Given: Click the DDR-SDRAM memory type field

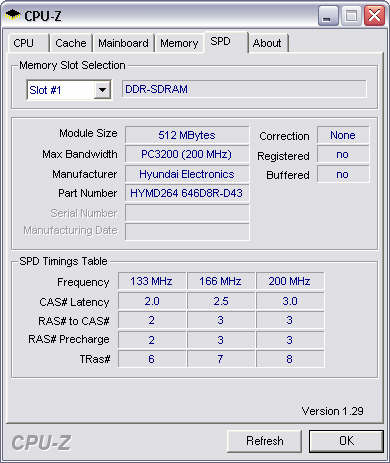Looking at the screenshot, I should coord(244,89).
